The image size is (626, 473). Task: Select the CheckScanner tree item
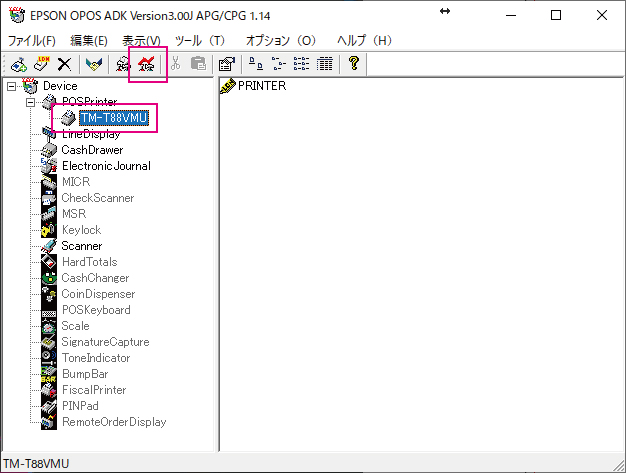98,198
